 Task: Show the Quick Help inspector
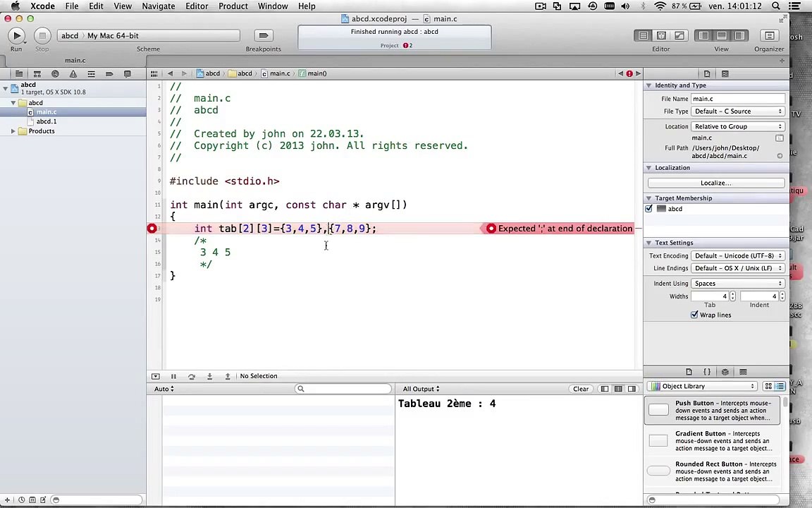pyautogui.click(x=725, y=73)
